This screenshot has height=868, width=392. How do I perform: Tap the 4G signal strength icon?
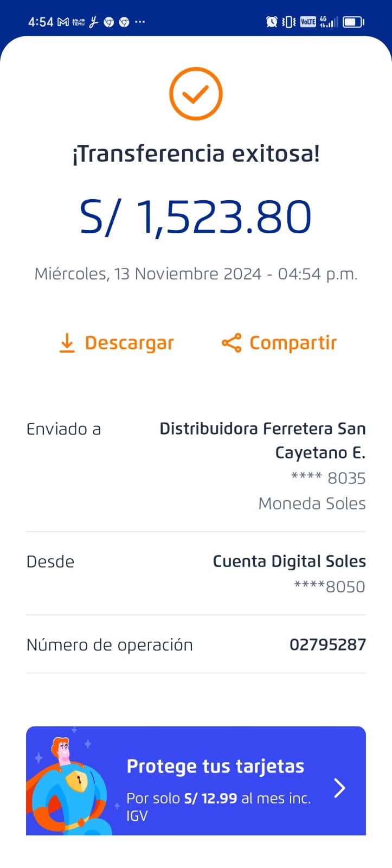[329, 22]
